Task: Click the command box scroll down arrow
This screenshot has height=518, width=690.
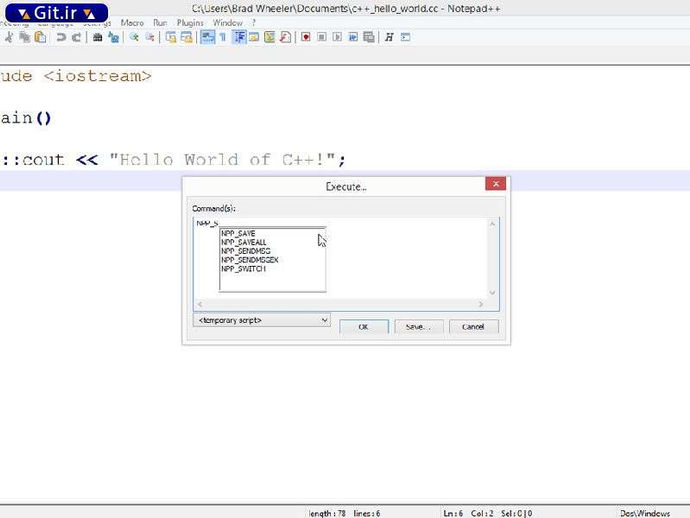Action: 492,293
